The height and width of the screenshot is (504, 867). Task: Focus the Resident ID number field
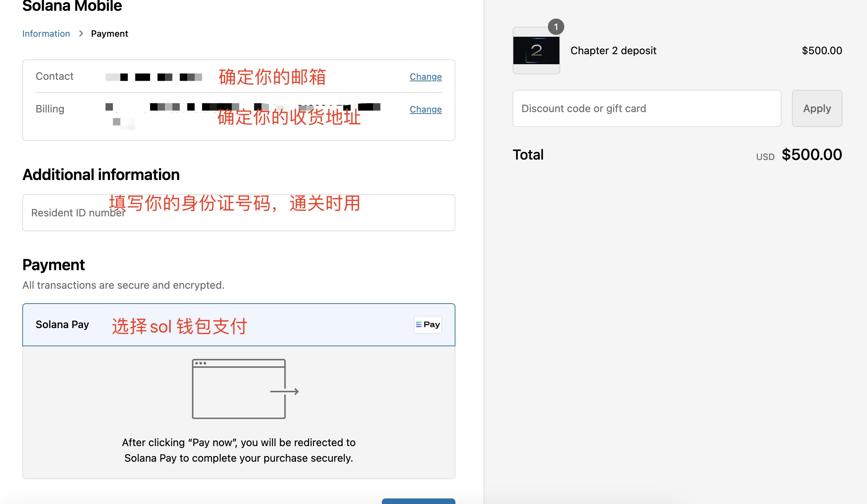point(239,213)
